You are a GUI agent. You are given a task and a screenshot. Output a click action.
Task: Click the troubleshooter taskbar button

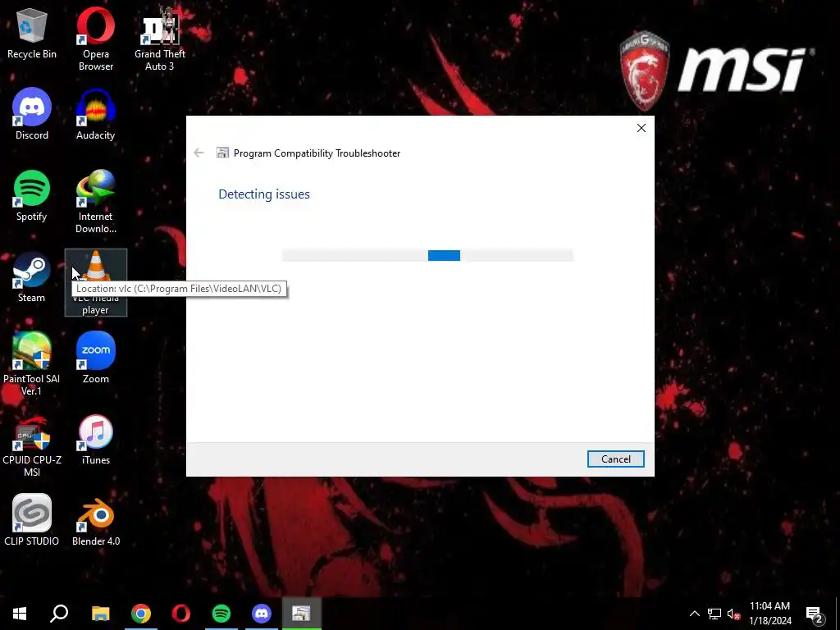tap(302, 614)
